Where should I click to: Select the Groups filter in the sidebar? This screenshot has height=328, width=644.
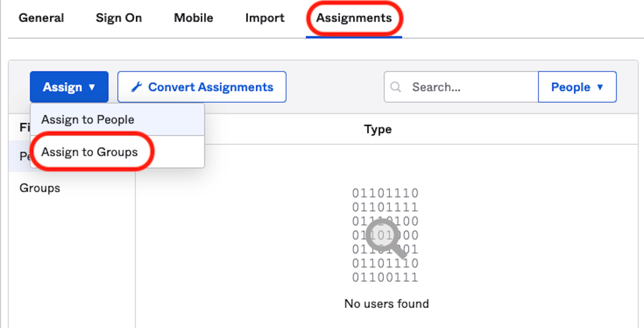pos(40,188)
